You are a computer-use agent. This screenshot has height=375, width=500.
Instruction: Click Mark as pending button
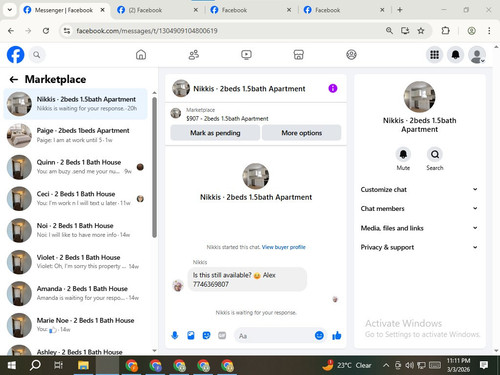(215, 133)
